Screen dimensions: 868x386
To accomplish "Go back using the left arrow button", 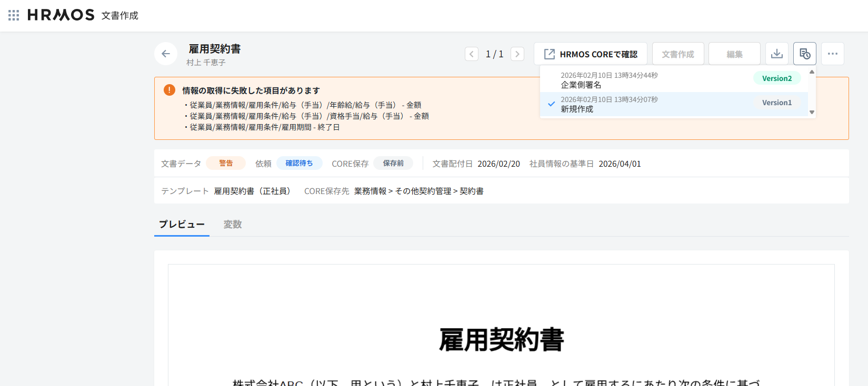I will 166,54.
